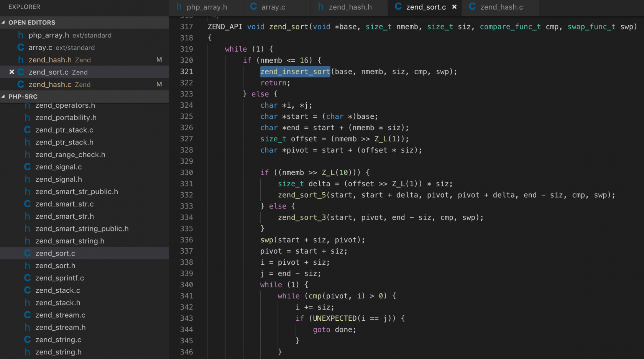Viewport: 644px width, 359px height.
Task: Click the h icon of zend_stream.h
Action: pyautogui.click(x=27, y=327)
